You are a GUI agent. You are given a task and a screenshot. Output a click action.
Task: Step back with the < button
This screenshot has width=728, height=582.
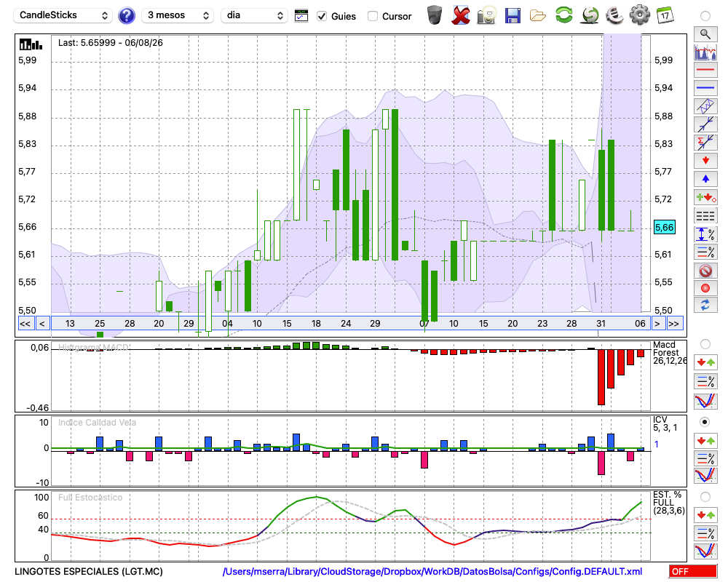click(41, 324)
